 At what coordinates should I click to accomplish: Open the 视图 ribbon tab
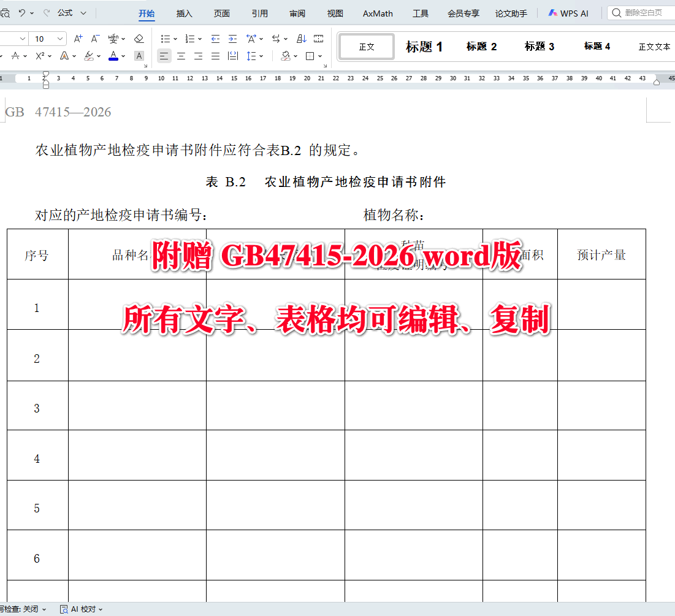click(x=335, y=13)
